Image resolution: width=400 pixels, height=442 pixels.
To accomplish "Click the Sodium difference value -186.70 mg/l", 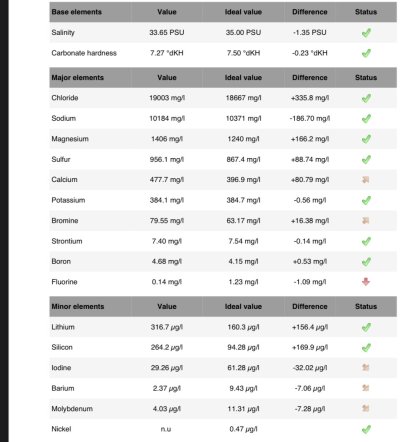I will tap(310, 118).
